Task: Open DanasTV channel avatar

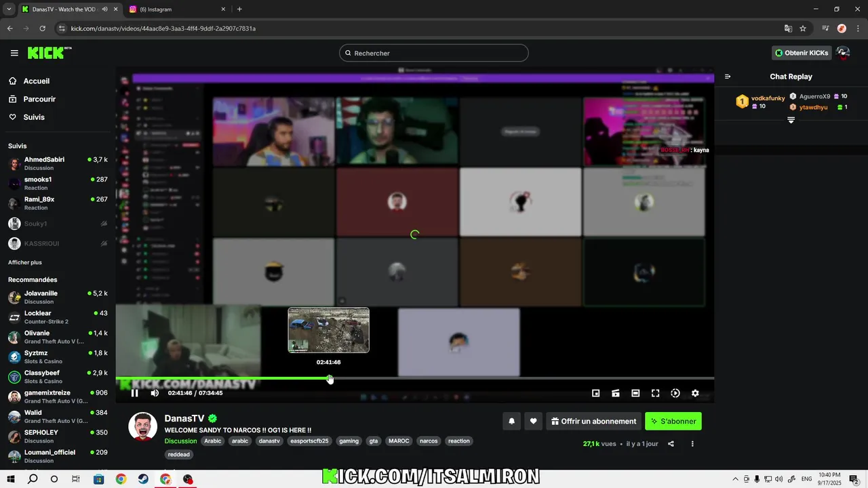Action: 143,426
